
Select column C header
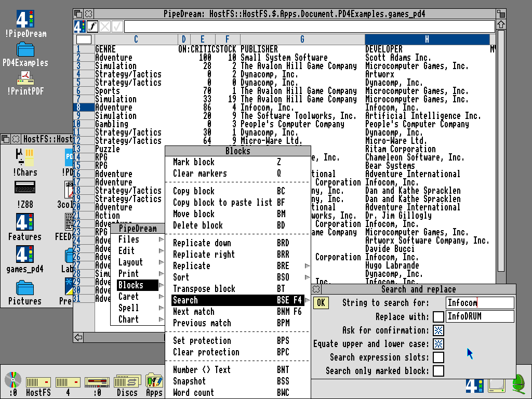(136, 39)
